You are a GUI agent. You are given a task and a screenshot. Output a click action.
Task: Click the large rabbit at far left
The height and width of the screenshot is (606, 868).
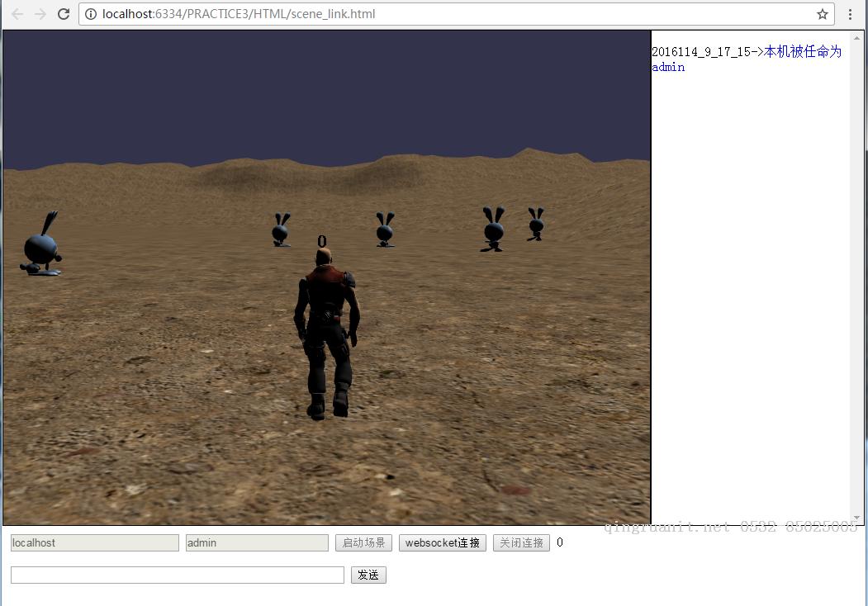[41, 246]
